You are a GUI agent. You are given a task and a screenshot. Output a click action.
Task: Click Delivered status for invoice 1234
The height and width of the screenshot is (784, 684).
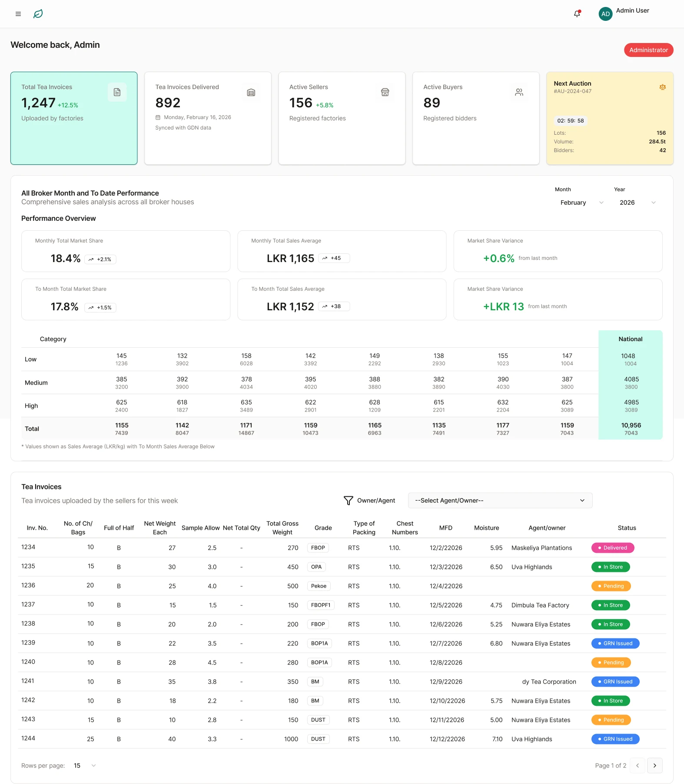[613, 548]
